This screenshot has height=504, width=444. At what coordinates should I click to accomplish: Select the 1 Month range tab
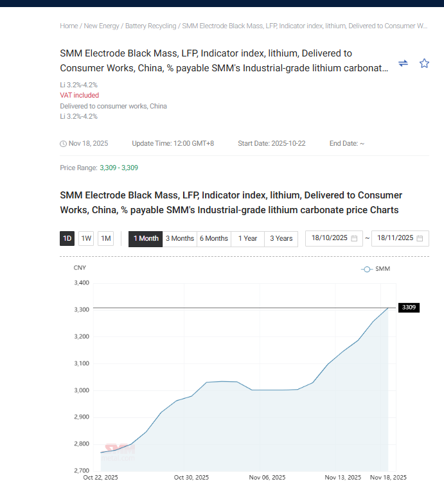click(146, 239)
